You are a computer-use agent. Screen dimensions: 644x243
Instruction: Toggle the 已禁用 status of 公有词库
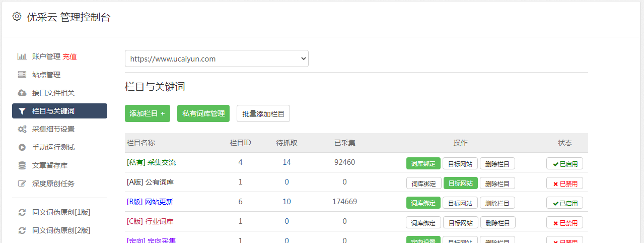[564, 183]
